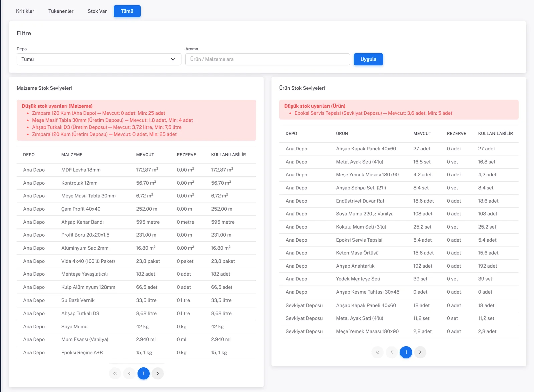Click Epoksi Servis Tepsisi low stock warning
Screen dimensions: 534x392
(x=373, y=113)
